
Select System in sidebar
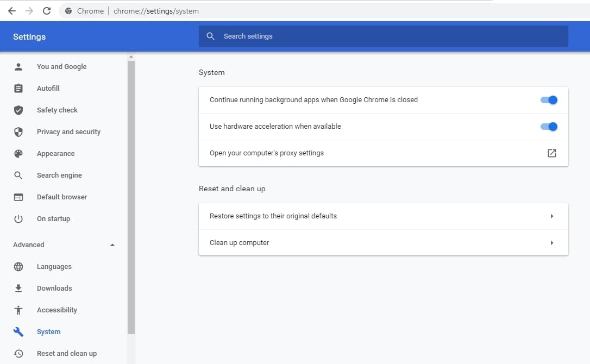click(x=48, y=331)
